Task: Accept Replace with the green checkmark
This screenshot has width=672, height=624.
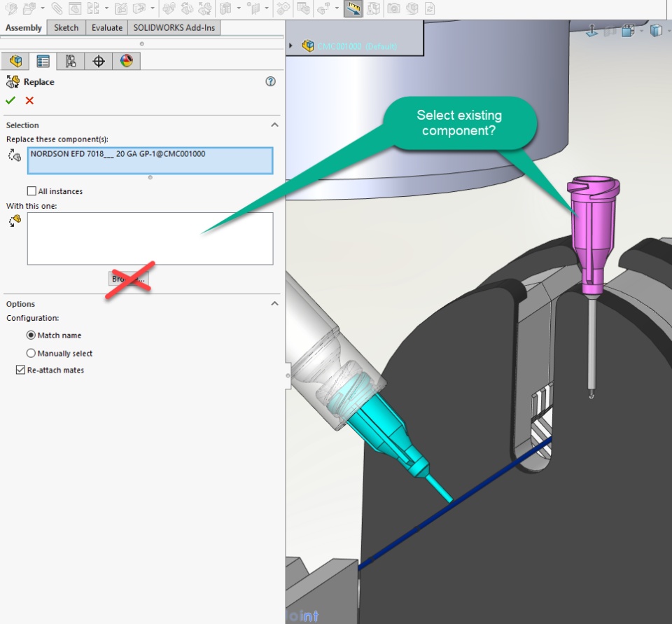Action: [10, 100]
